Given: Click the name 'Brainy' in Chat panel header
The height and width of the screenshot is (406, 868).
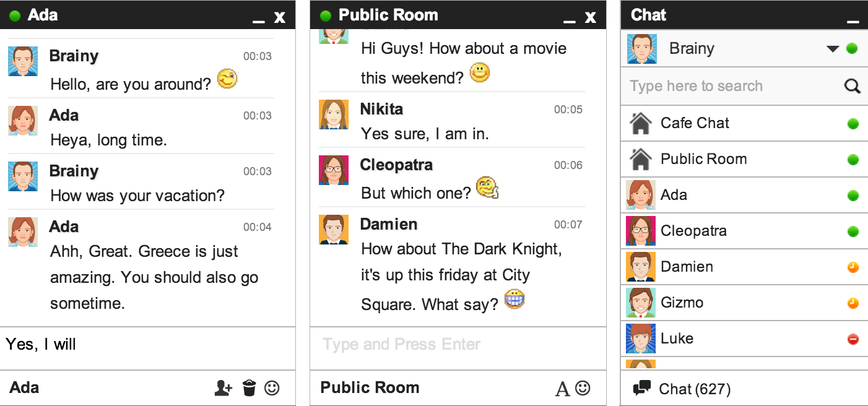Looking at the screenshot, I should (692, 49).
